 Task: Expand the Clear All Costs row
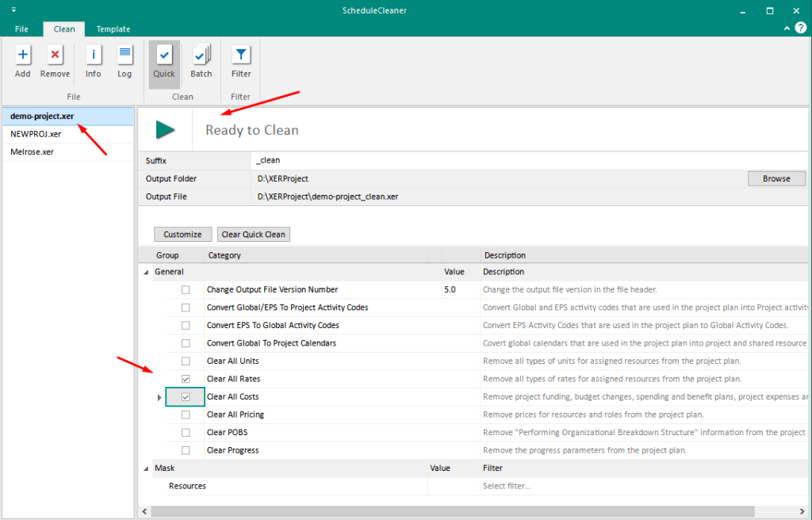159,396
